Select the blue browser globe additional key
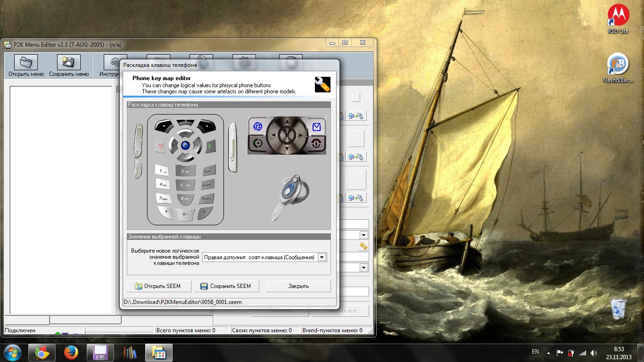Screen dimensions: 644x362 coord(257,126)
